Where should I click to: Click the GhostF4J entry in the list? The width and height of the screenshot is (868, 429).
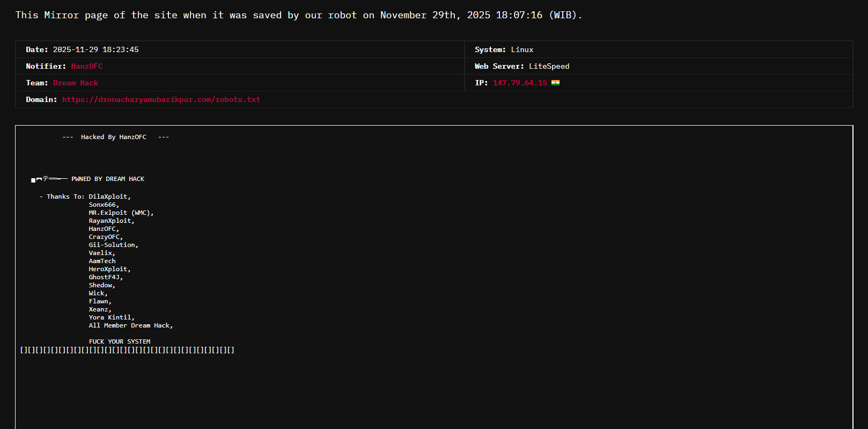105,277
